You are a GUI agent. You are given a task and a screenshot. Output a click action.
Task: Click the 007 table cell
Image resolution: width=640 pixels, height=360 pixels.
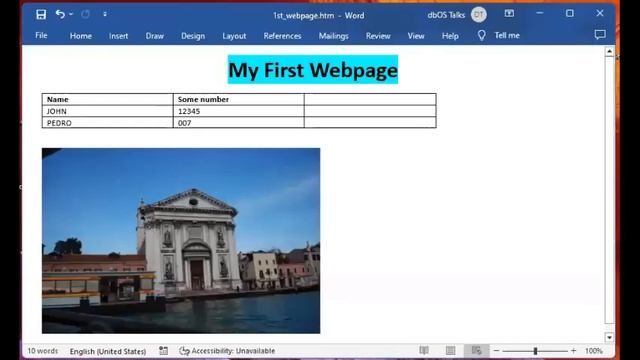coord(239,122)
